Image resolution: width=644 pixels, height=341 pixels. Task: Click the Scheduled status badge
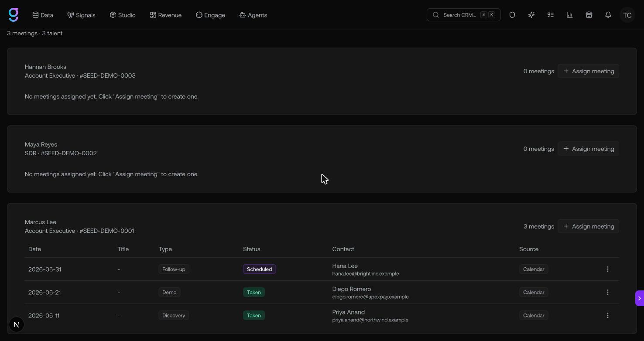point(259,269)
